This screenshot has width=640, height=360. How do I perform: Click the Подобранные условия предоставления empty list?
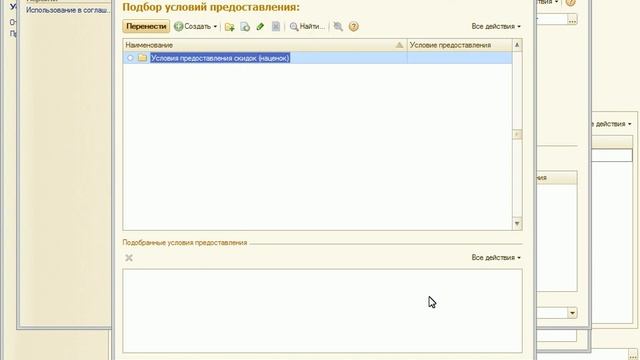tap(322, 311)
